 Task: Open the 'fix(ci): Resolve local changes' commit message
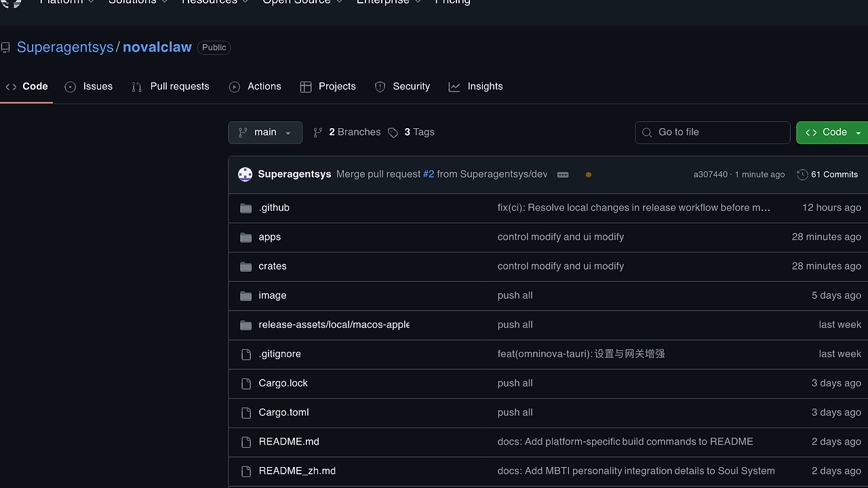tap(634, 208)
